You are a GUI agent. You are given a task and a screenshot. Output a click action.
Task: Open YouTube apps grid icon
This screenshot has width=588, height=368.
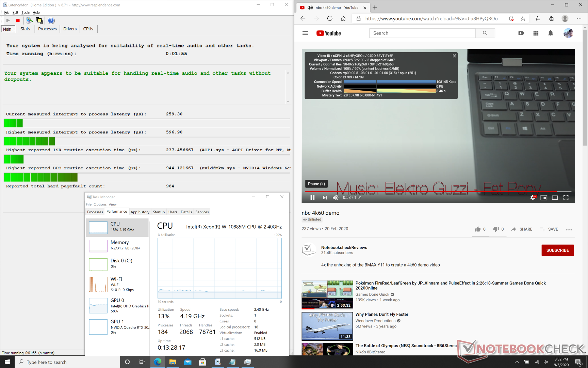pos(536,33)
